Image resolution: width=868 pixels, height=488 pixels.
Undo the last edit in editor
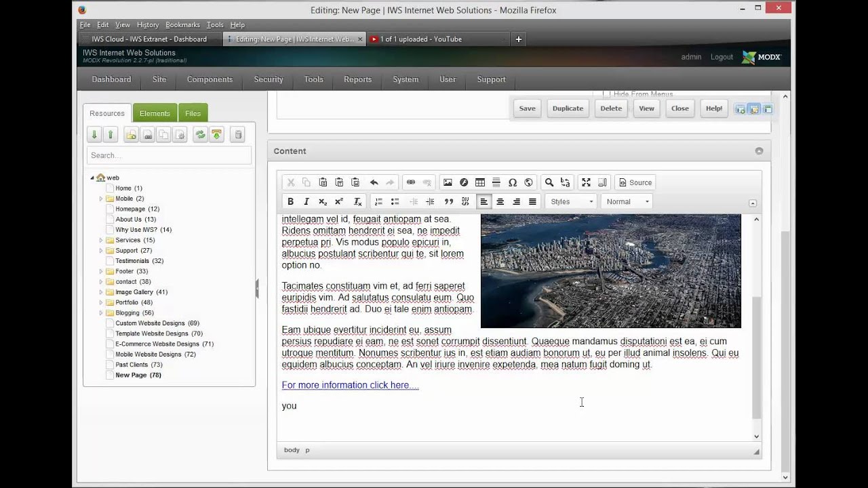374,182
